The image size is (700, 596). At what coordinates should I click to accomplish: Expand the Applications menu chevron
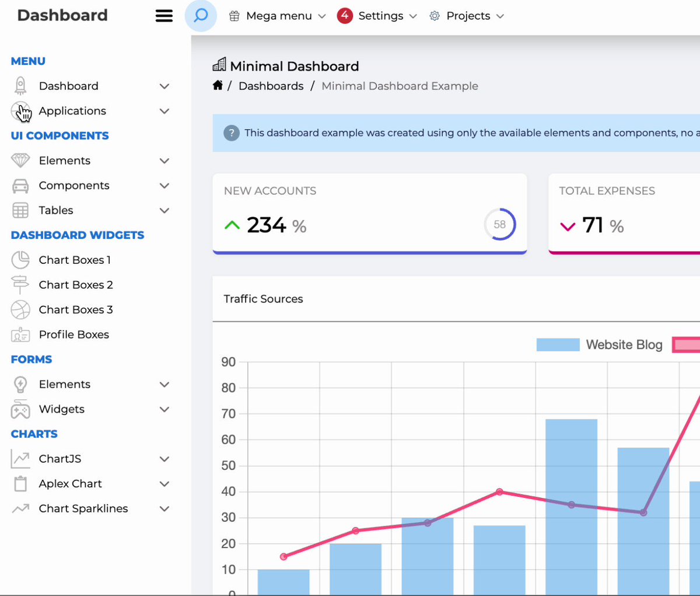point(164,111)
